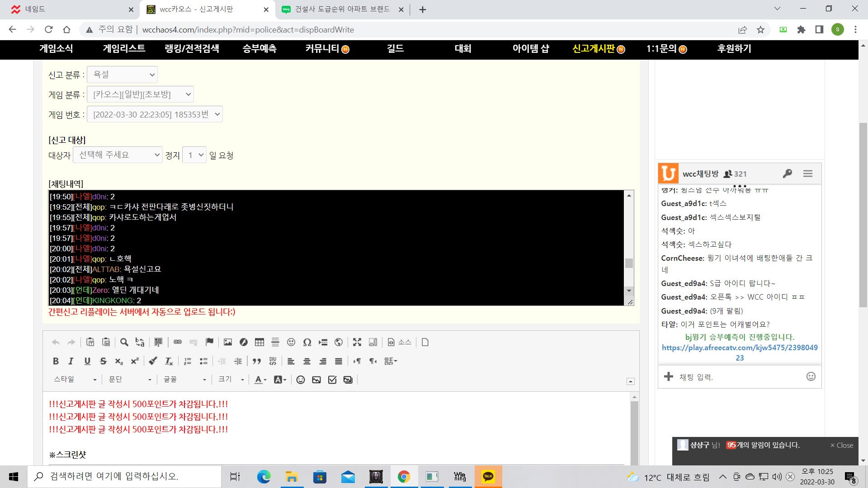Insert iframe globe icon
The width and height of the screenshot is (868, 488).
tap(339, 342)
